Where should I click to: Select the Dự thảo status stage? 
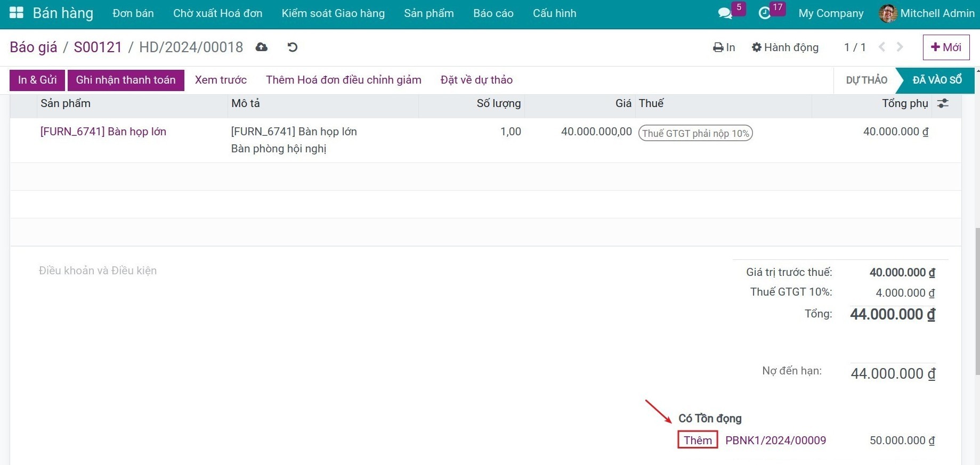click(866, 80)
